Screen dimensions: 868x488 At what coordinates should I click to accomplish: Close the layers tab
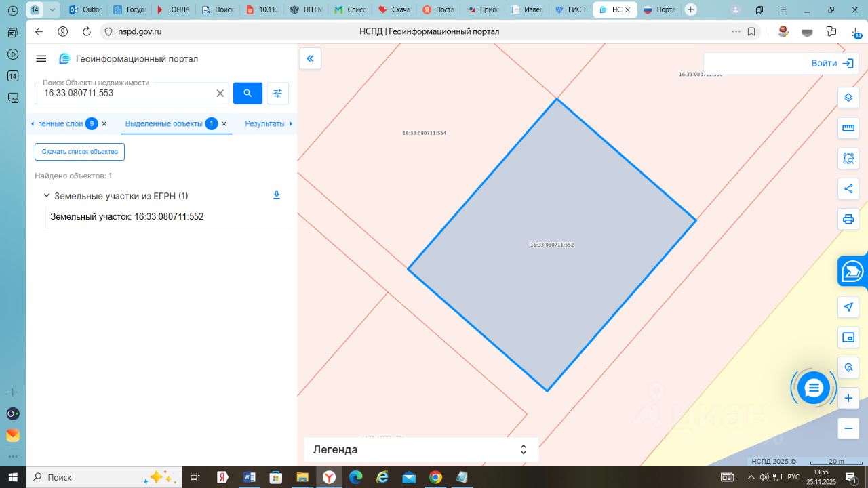104,123
